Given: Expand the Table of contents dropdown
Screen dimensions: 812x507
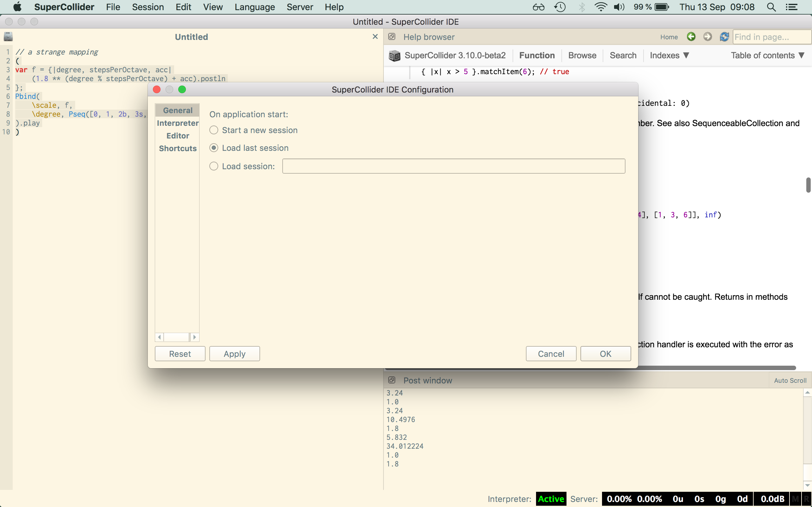Looking at the screenshot, I should click(x=768, y=55).
